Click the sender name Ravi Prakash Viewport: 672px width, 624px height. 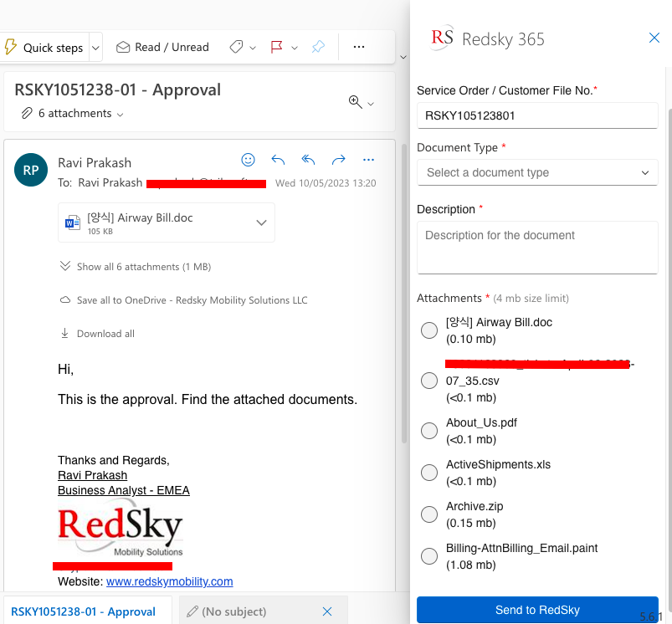[x=95, y=163]
